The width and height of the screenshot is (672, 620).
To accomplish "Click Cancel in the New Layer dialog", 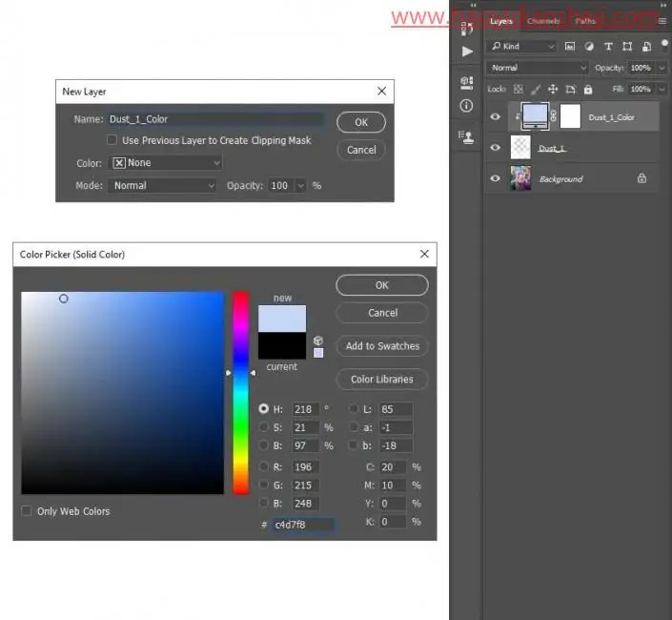I will coord(361,150).
